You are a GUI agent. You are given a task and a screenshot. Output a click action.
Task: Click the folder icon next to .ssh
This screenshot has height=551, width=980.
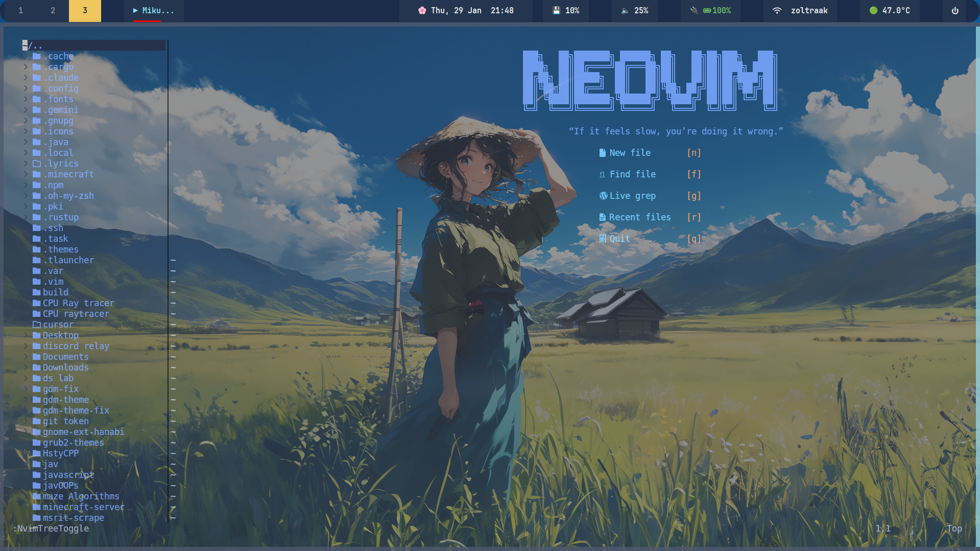pos(37,228)
